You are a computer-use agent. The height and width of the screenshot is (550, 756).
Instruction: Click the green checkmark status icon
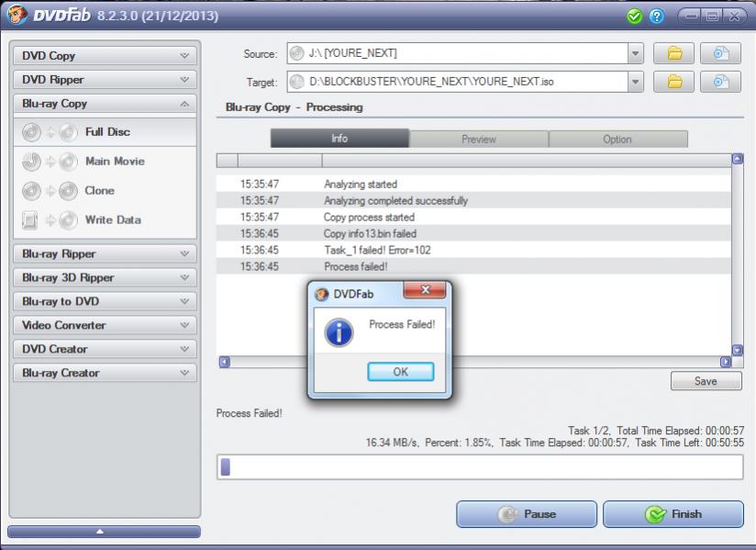point(635,17)
